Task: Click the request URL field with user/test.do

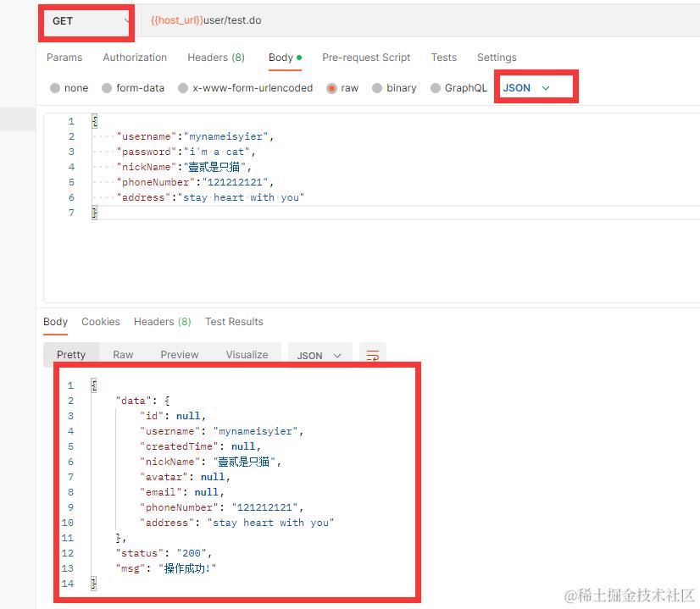Action: (x=419, y=20)
